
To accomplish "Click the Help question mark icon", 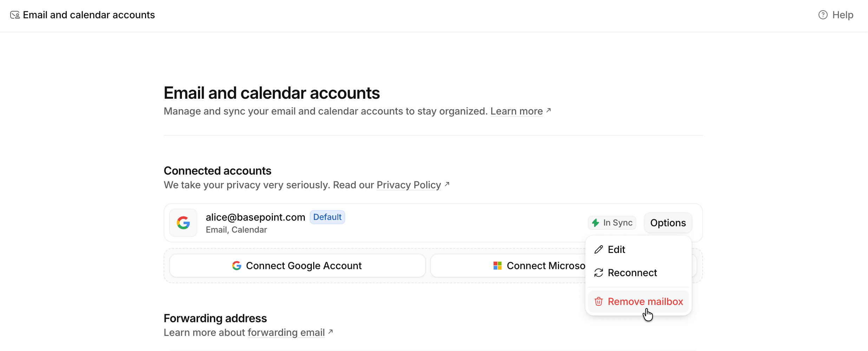I will 823,15.
